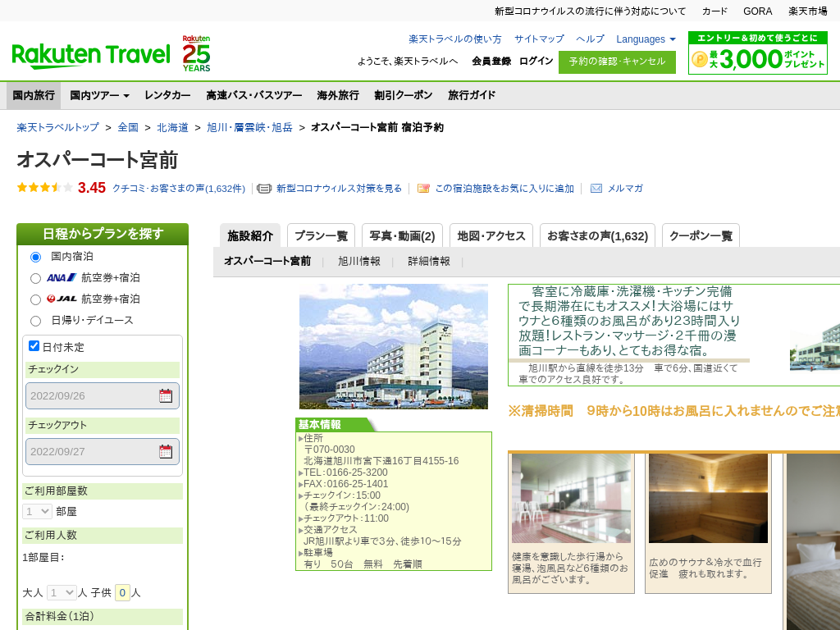
Task: Click the メルマガ link
Action: pyautogui.click(x=625, y=189)
